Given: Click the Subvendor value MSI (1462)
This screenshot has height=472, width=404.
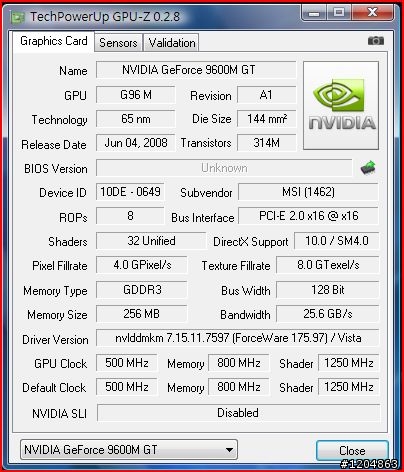Looking at the screenshot, I should 308,192.
